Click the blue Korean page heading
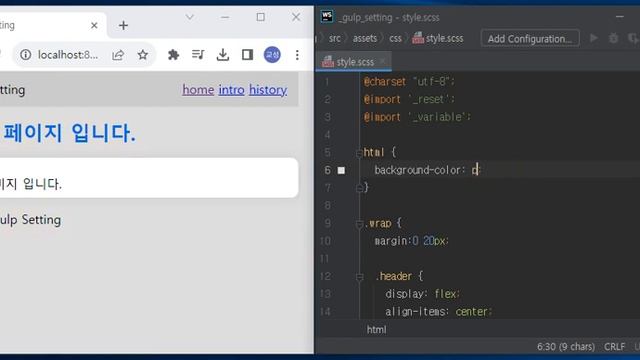640x360 pixels. 69,133
